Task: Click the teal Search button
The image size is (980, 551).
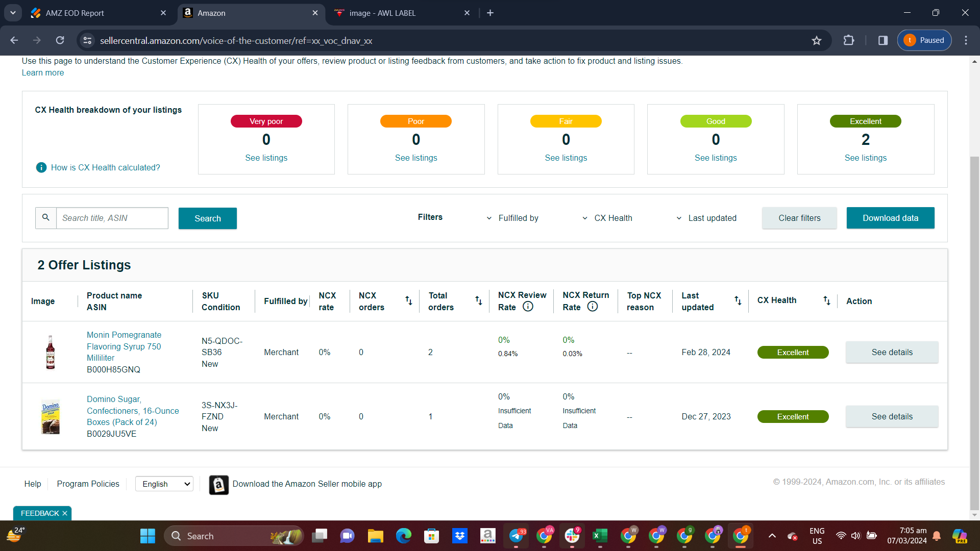Action: 208,218
